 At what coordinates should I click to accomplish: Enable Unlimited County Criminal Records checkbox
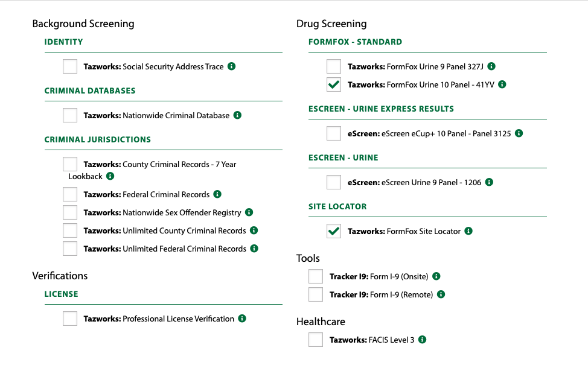(70, 230)
